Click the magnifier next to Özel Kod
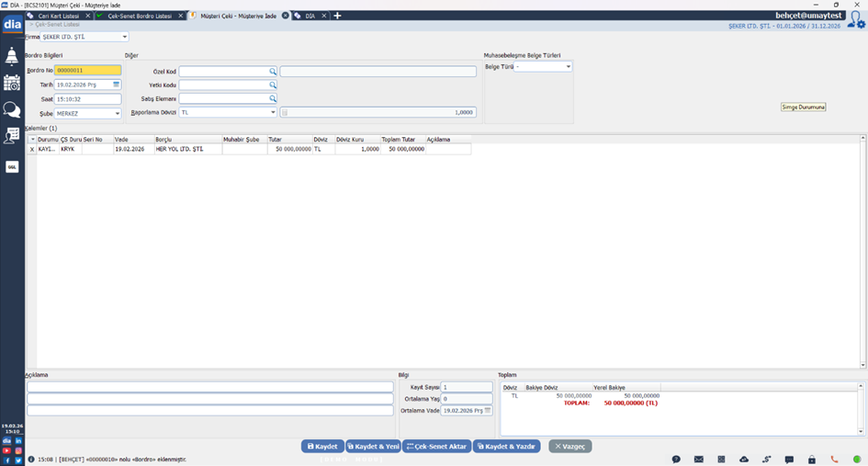 (x=273, y=71)
